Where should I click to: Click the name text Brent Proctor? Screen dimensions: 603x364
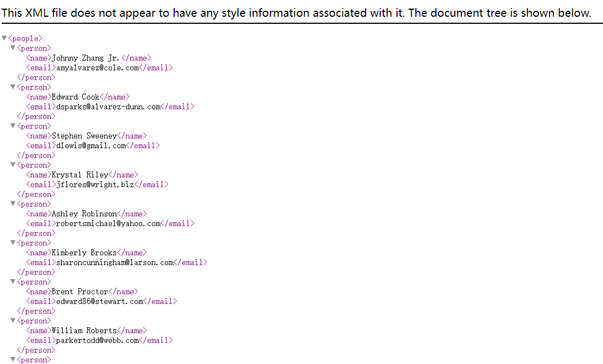pos(80,292)
